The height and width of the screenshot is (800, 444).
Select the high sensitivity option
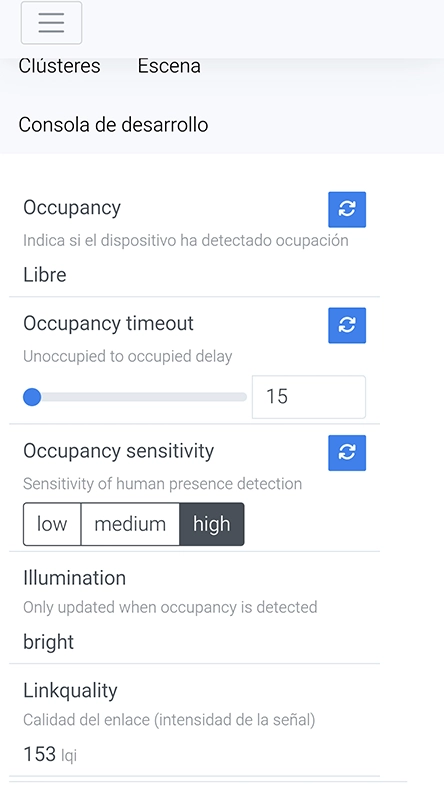pos(212,524)
